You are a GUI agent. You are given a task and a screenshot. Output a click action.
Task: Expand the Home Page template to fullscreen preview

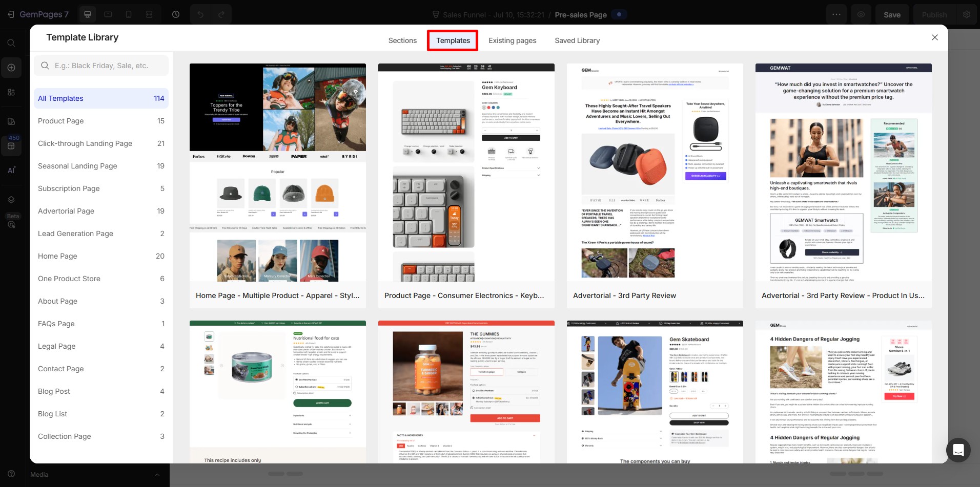356,91
